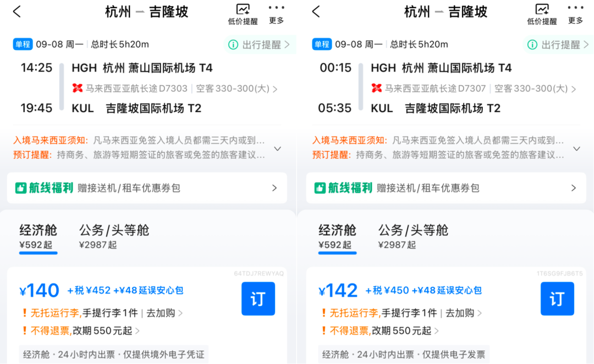Select the 经济舱 tab on right screen
The image size is (594, 364).
(336, 230)
